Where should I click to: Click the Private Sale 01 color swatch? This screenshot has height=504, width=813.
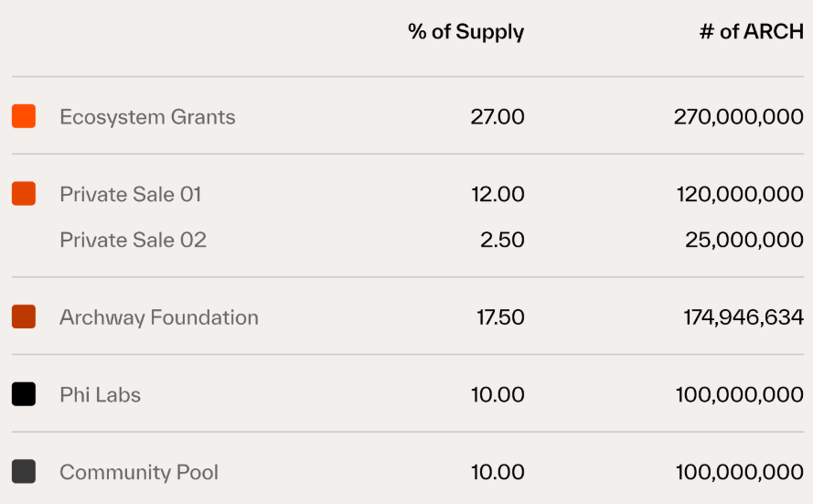[x=24, y=194]
